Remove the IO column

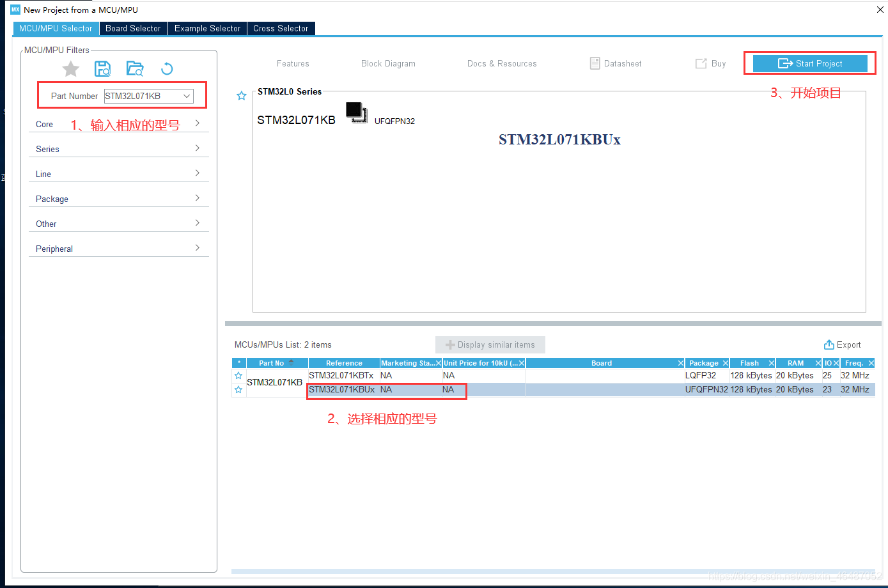[x=836, y=363]
